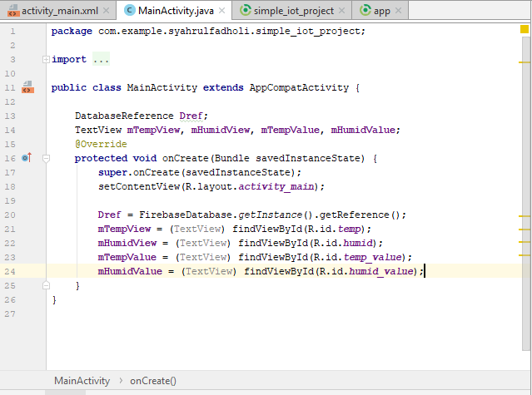The height and width of the screenshot is (395, 532).
Task: Click the gradle icon on app tab
Action: [365, 10]
